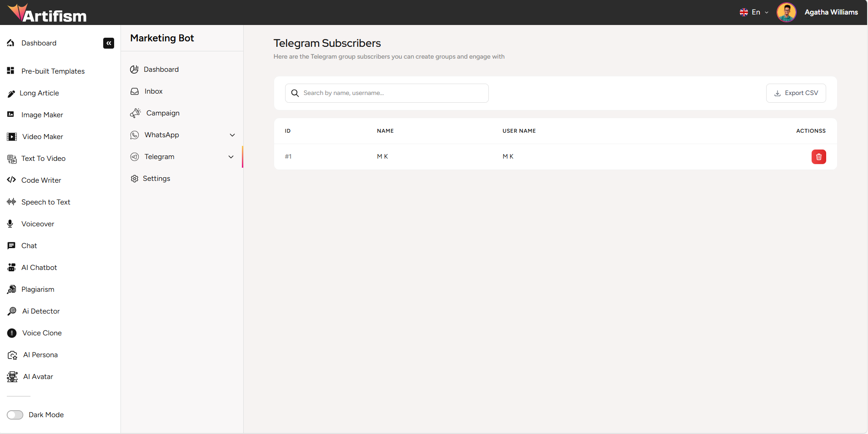
Task: Select the Image Maker tool icon
Action: pos(11,115)
